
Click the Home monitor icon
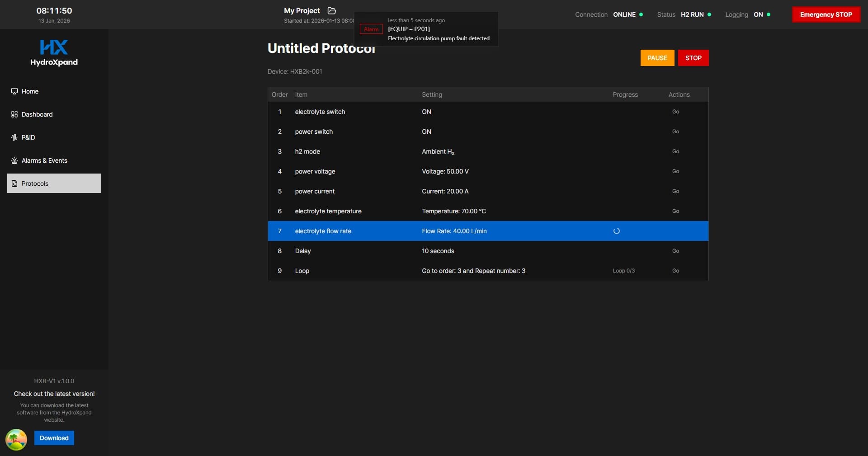tap(14, 91)
